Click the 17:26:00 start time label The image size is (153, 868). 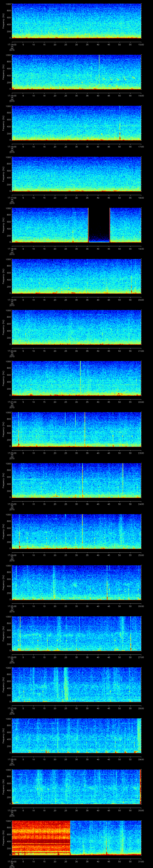click(x=12, y=657)
